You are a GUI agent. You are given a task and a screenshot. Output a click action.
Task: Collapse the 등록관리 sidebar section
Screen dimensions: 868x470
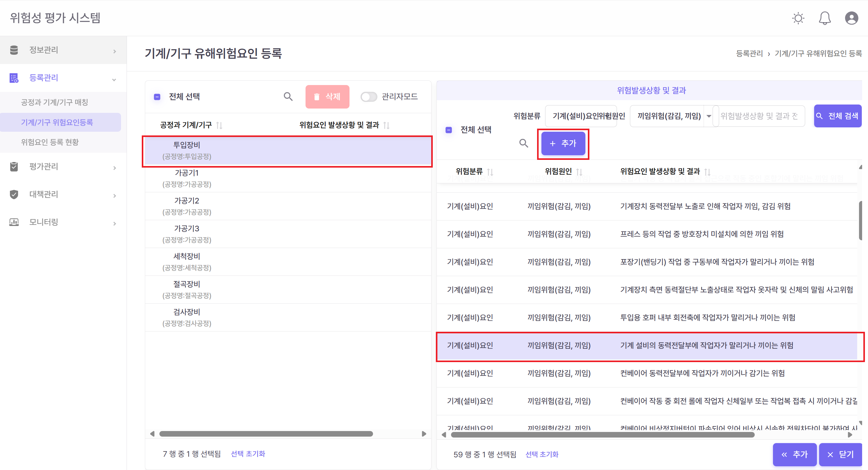(x=115, y=79)
